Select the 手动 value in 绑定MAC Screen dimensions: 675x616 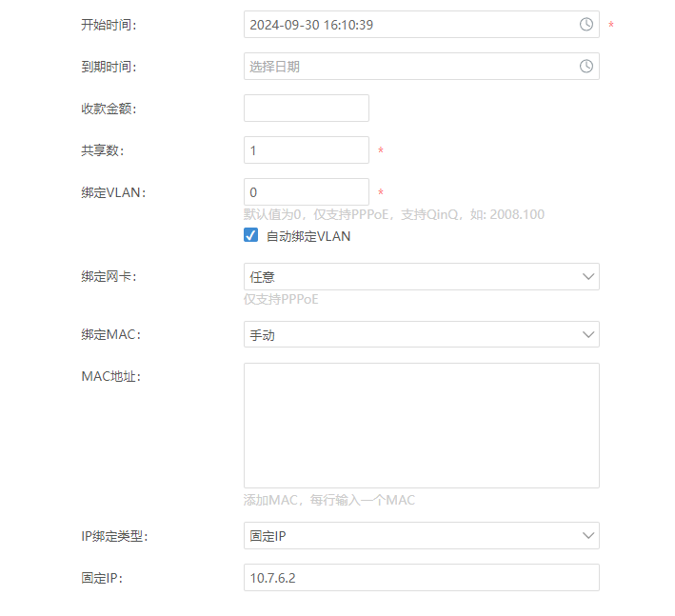pos(262,335)
